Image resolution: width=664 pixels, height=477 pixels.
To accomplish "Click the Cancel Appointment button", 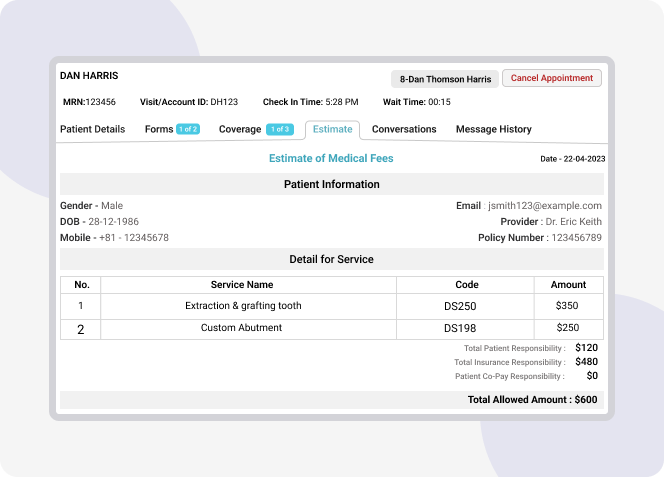I will click(552, 78).
